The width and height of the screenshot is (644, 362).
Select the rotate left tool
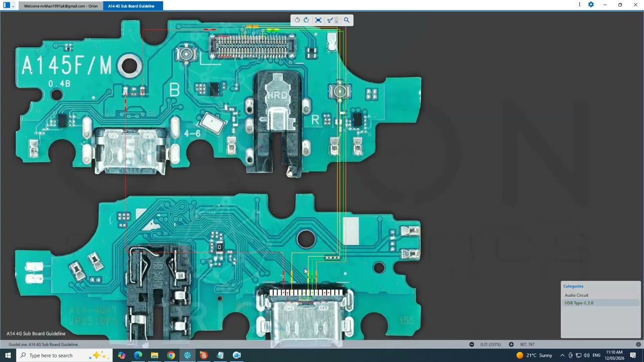tap(297, 20)
